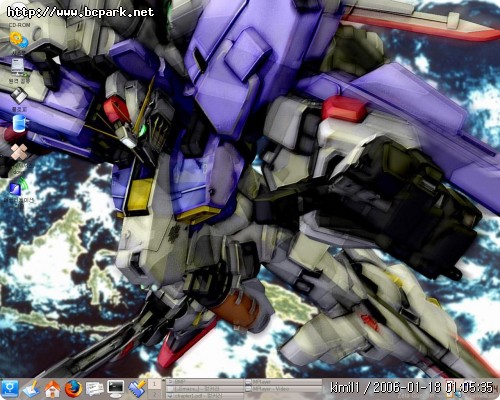
Task: Click the show desktop pencil icon
Action: click(x=31, y=389)
